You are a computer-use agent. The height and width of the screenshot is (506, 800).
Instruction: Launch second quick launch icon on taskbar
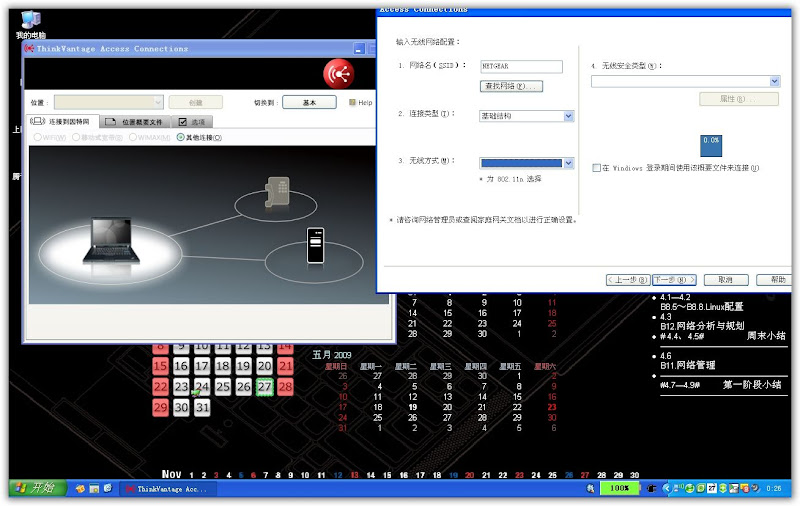click(x=94, y=489)
